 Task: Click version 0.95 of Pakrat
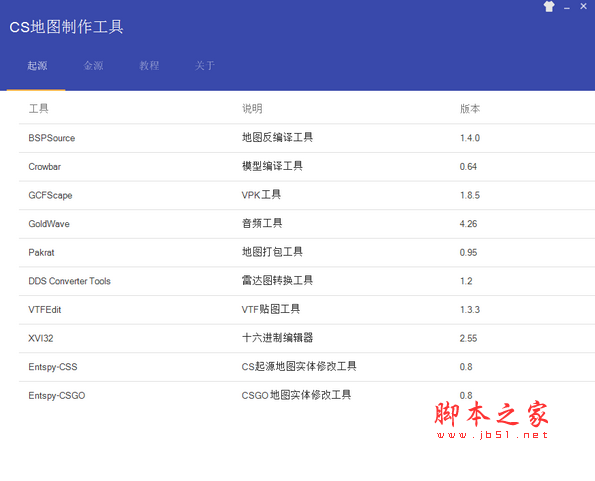click(x=468, y=253)
